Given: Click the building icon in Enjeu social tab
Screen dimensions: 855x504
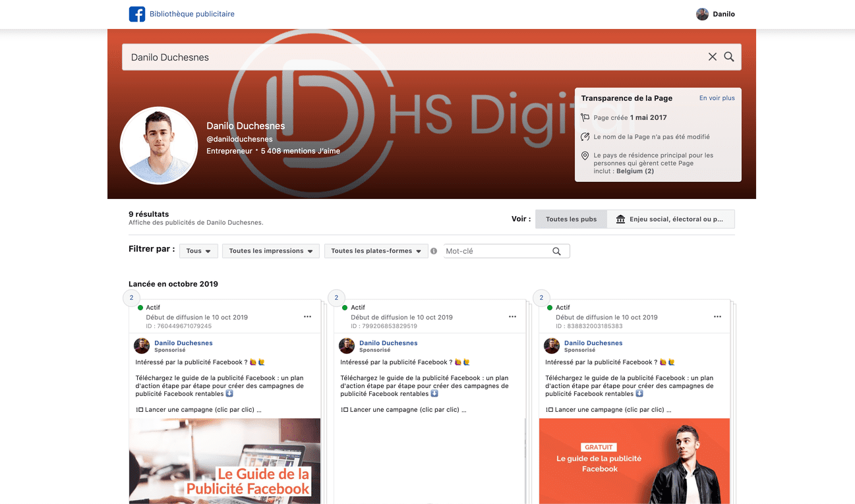Looking at the screenshot, I should click(620, 219).
